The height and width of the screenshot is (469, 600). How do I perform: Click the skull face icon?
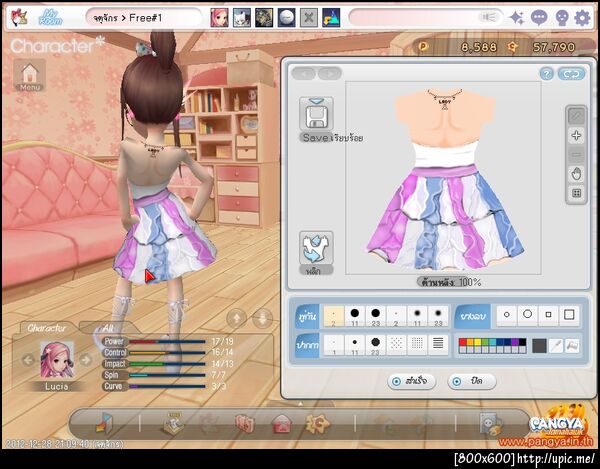[561, 18]
